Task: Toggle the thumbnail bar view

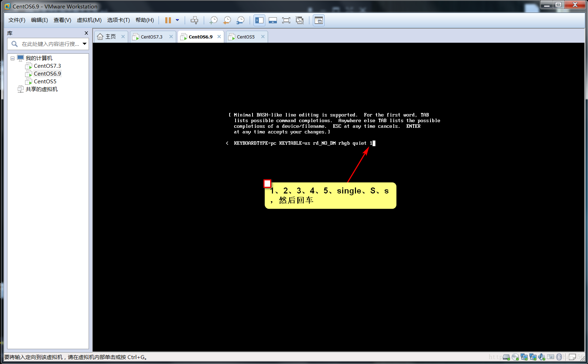Action: tap(273, 20)
